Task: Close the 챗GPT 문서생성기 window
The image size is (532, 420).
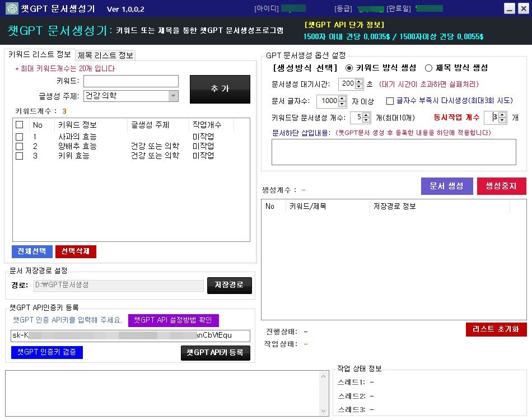Action: pos(524,8)
